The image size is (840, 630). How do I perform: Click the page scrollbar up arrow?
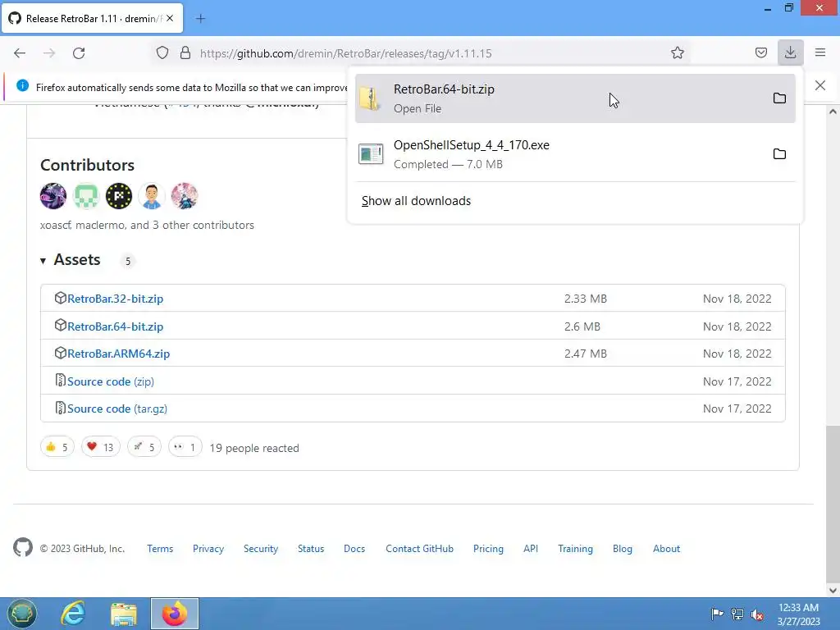[x=833, y=112]
